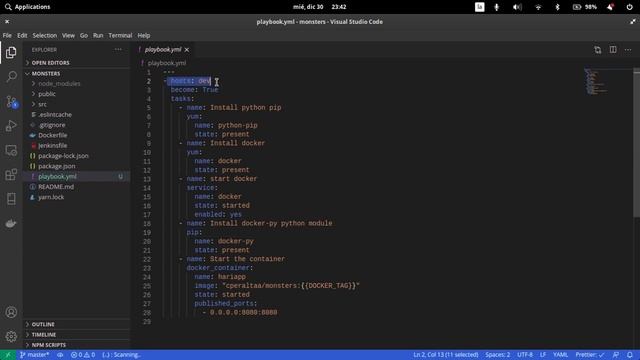640x360 pixels.
Task: Open the Docker view in activity bar
Action: point(11,223)
